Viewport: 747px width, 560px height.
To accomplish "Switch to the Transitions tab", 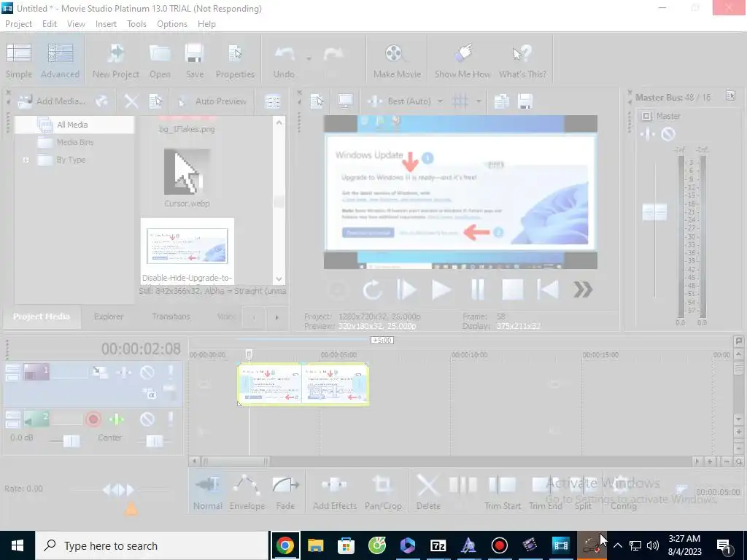I will 171,316.
